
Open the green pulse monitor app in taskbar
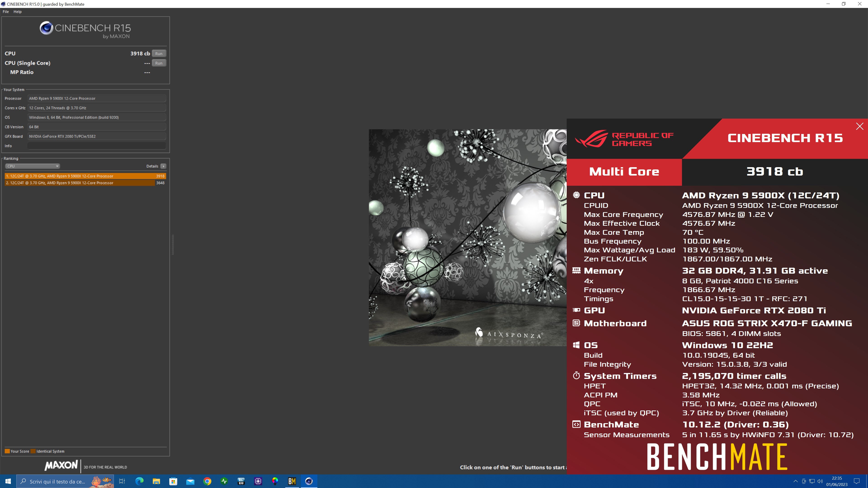(224, 481)
